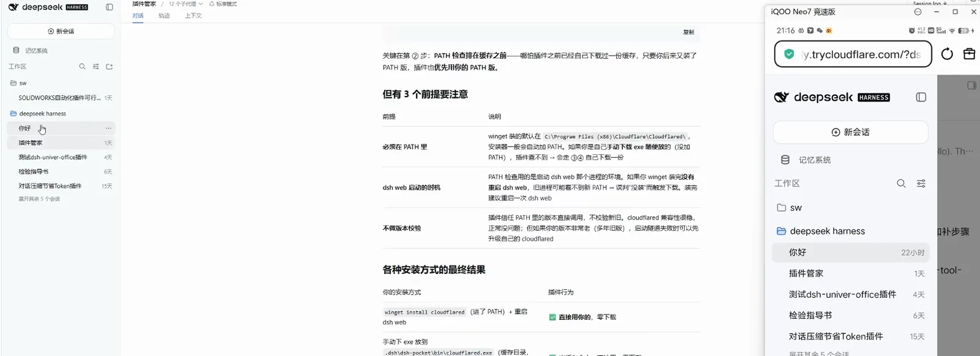
Task: Click phone status bar battery icon
Action: pyautogui.click(x=963, y=31)
